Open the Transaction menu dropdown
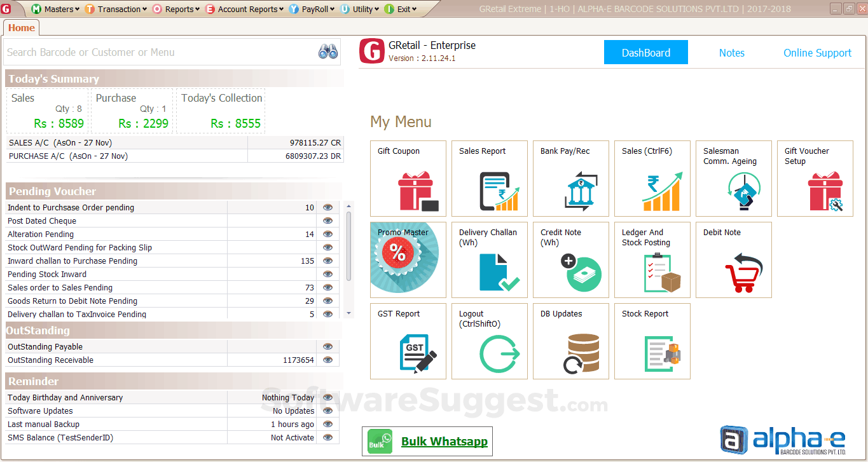Viewport: 868px width, 462px height. click(116, 9)
